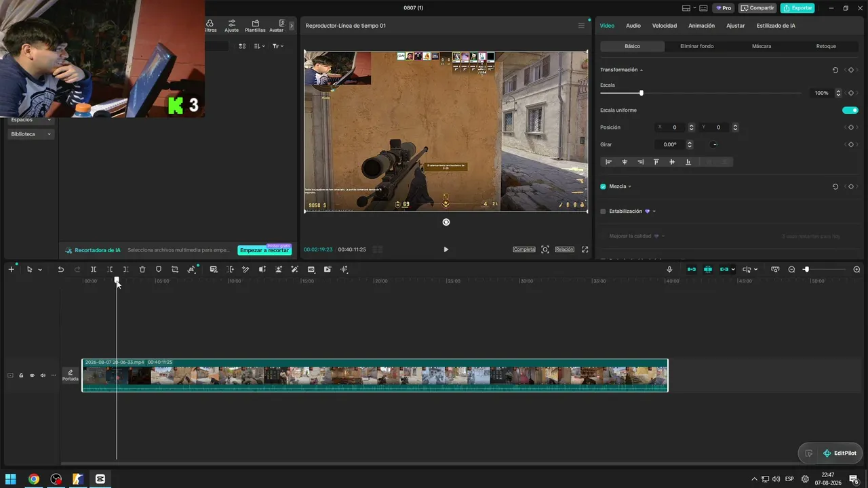
Task: Play the preview video
Action: tap(446, 249)
